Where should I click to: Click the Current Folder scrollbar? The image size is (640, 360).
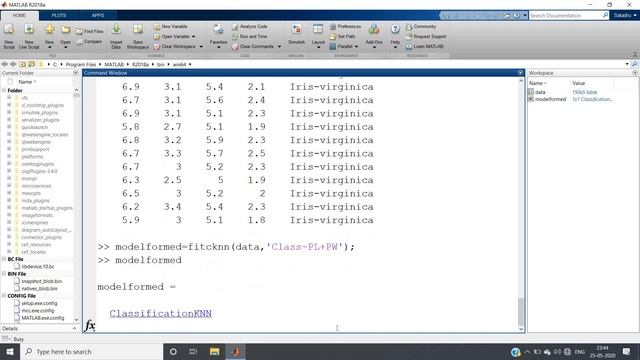click(76, 95)
